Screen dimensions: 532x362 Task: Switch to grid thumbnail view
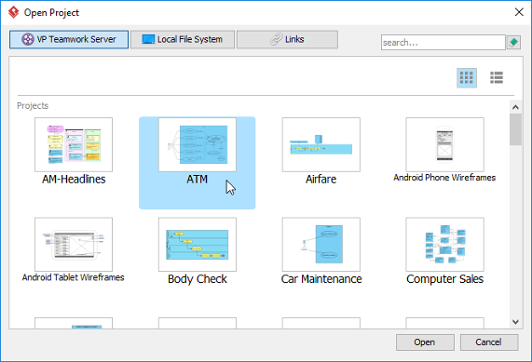pos(467,78)
